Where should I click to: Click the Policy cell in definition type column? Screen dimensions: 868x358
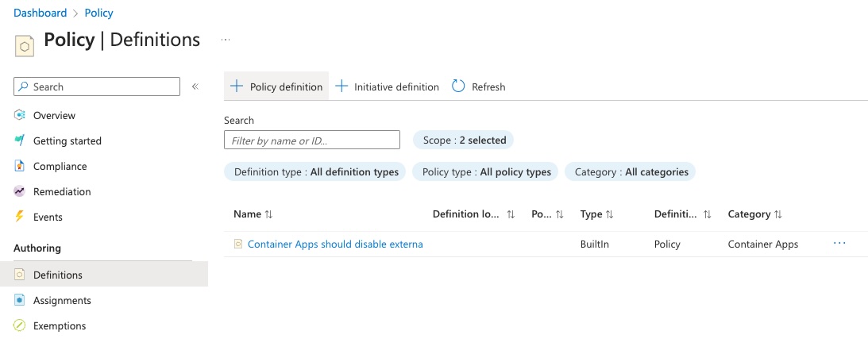coord(667,244)
